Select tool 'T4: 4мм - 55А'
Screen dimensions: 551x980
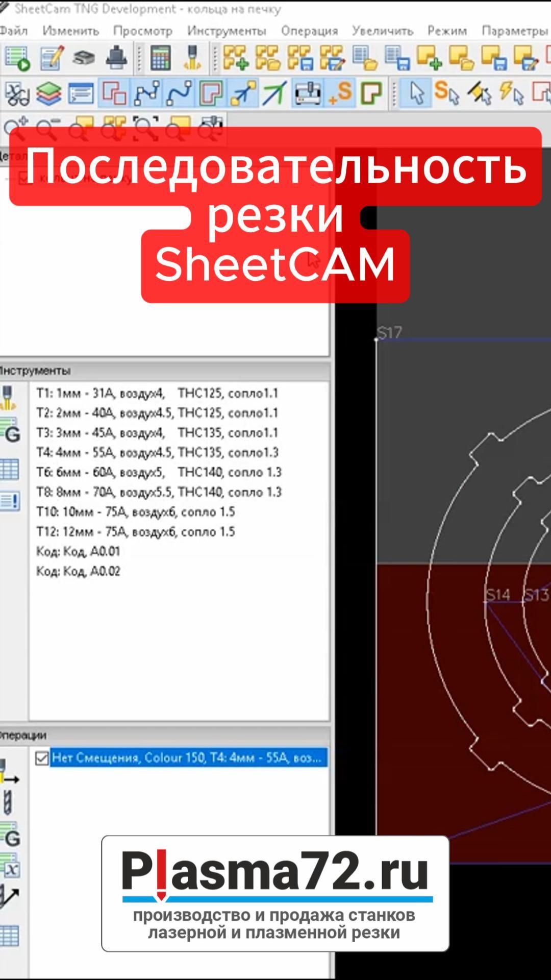point(157,452)
